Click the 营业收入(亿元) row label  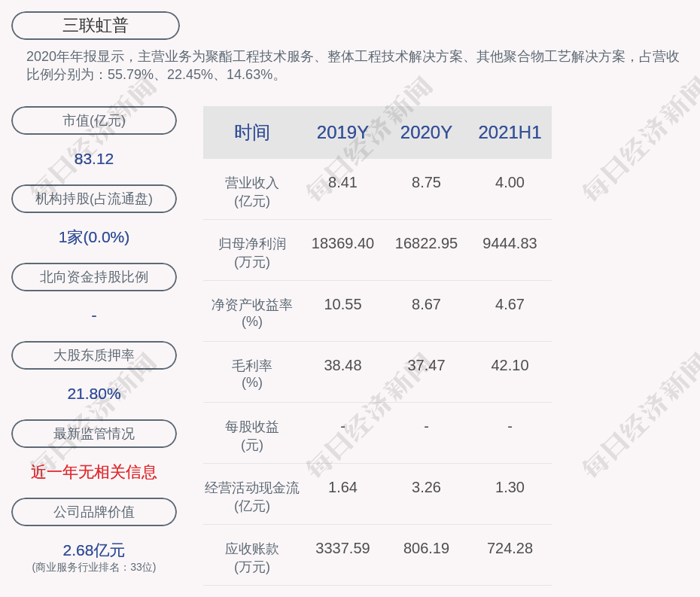pyautogui.click(x=252, y=192)
